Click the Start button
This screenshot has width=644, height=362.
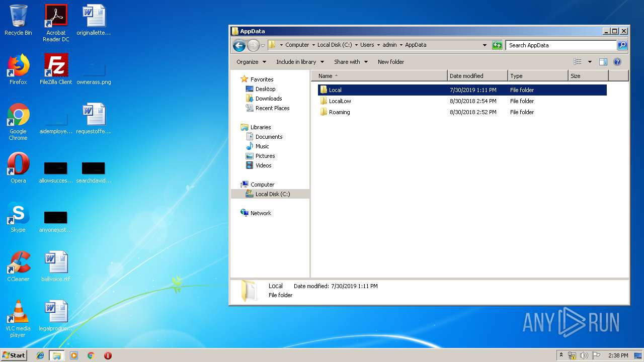tap(14, 355)
